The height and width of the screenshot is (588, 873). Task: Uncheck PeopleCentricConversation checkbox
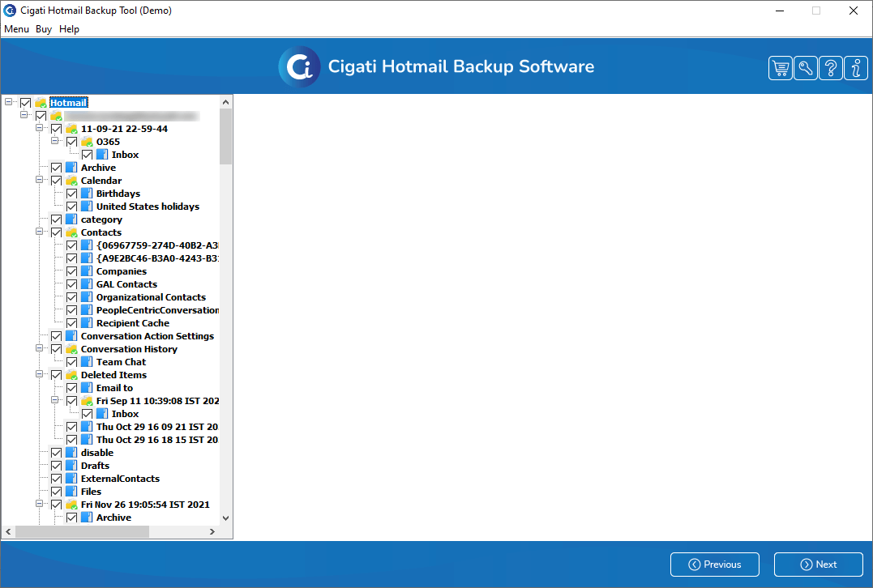[72, 310]
